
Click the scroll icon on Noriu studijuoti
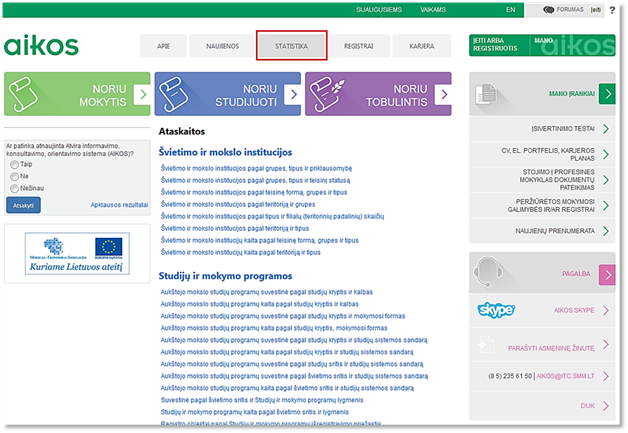pyautogui.click(x=173, y=94)
